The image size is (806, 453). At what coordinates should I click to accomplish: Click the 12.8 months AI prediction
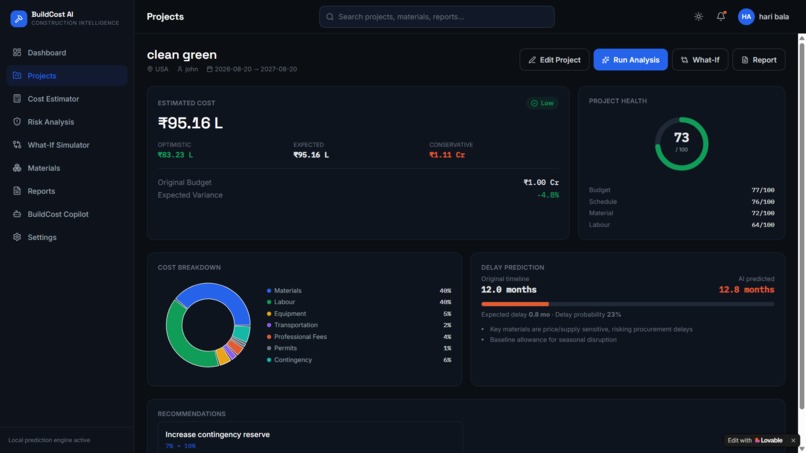click(x=746, y=289)
